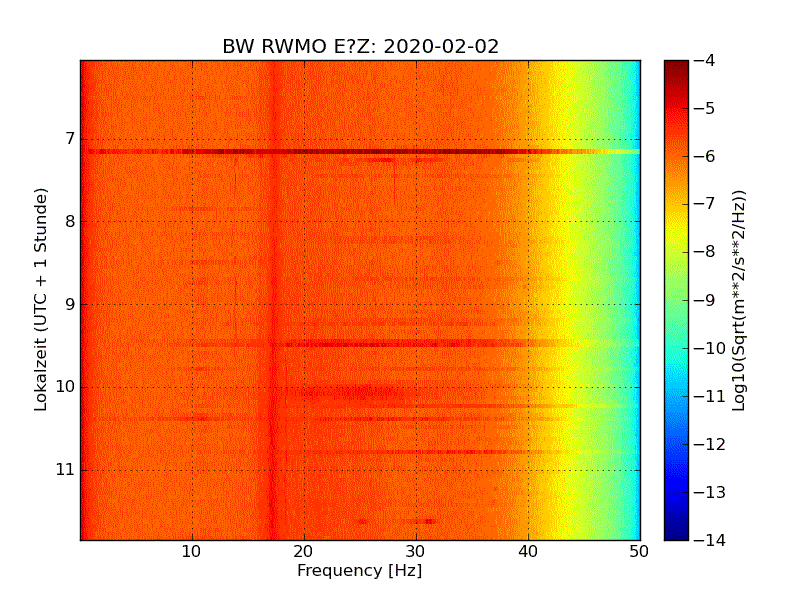Click the x-axis tick label 10
The height and width of the screenshot is (600, 800).
[x=192, y=552]
